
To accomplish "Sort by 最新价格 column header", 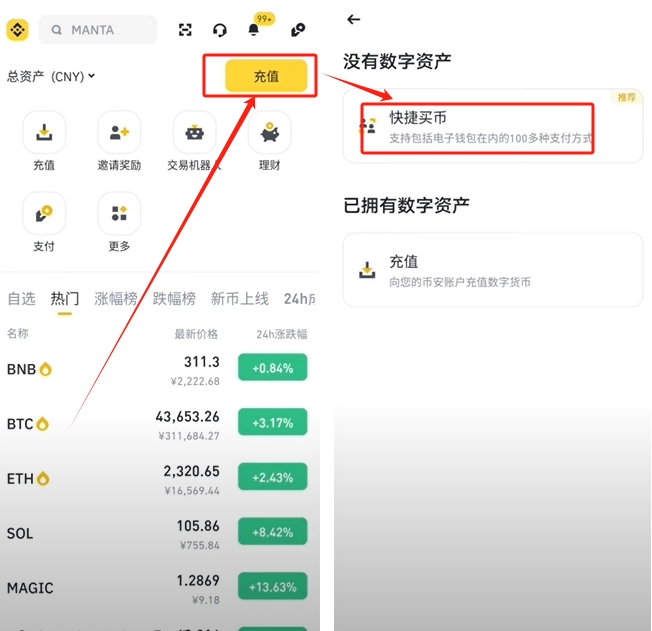I will (196, 334).
